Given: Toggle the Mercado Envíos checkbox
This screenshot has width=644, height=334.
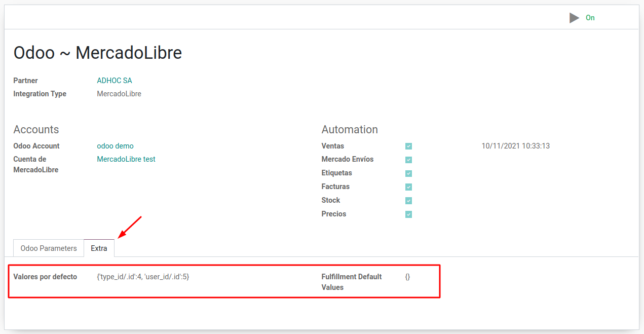Looking at the screenshot, I should click(x=408, y=160).
